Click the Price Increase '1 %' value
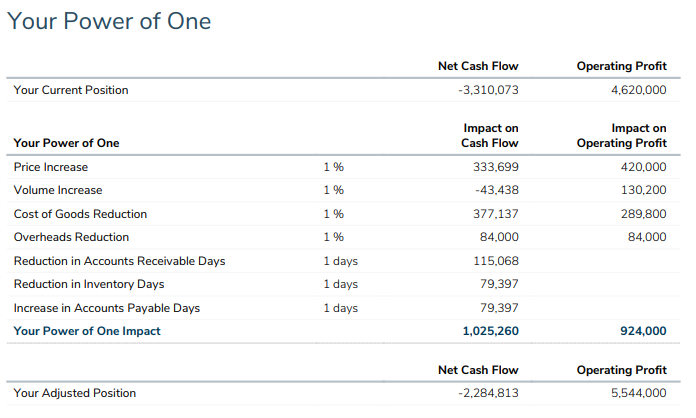 (x=334, y=167)
